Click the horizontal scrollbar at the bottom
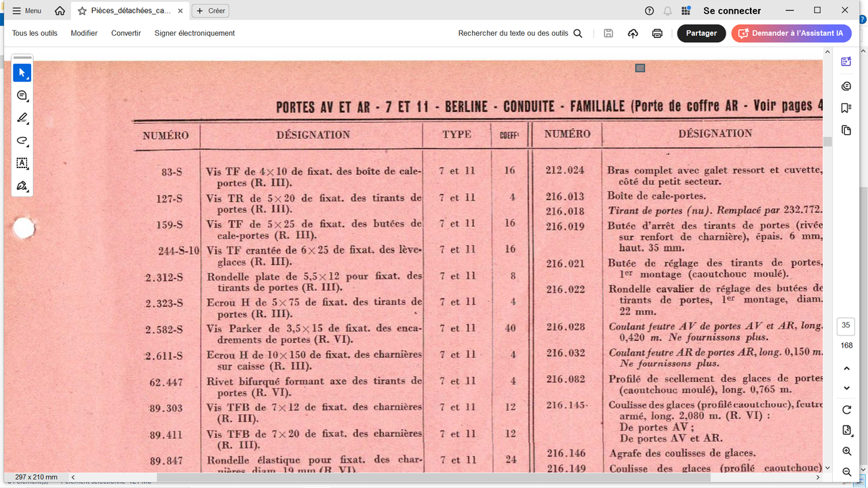The image size is (868, 488). pos(433,477)
